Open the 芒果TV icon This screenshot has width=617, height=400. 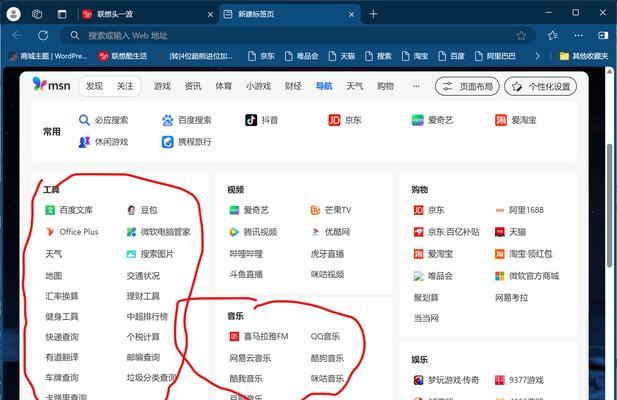316,210
